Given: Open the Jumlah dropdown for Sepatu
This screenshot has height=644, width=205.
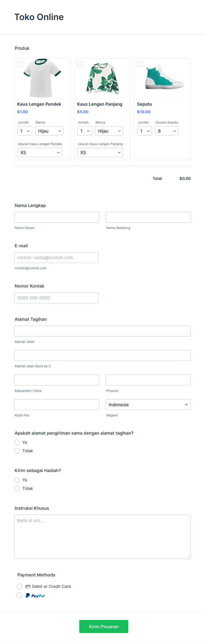Looking at the screenshot, I should coord(144,131).
